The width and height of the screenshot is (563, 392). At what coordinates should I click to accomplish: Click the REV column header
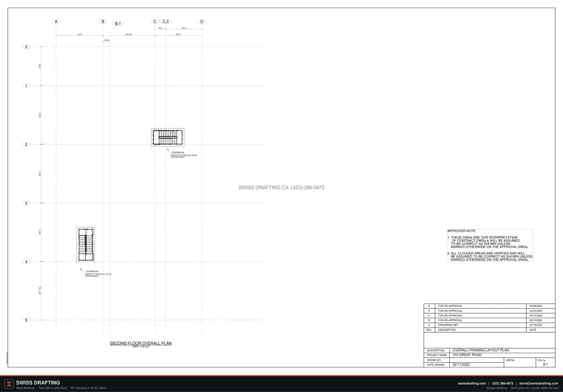429,330
